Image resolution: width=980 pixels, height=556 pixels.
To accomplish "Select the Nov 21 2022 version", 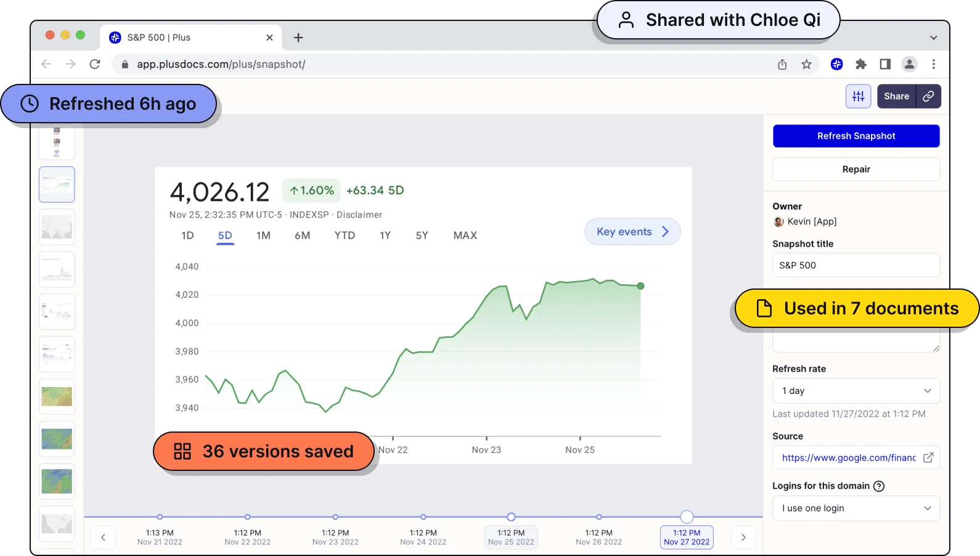I will pos(160,538).
